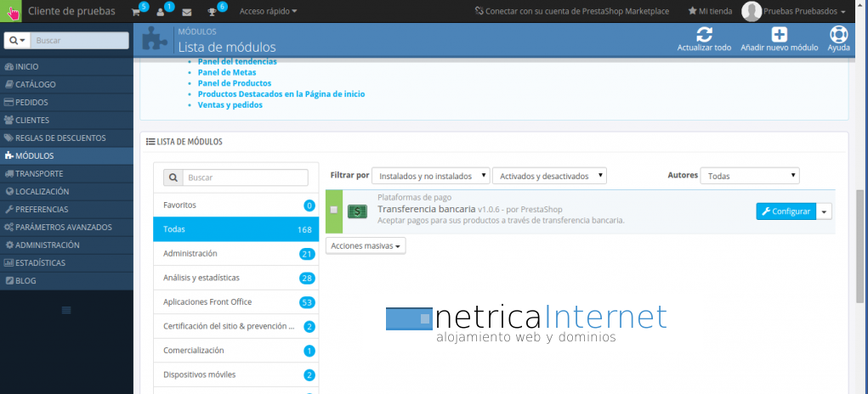
Task: Open CLIENTES in the sidebar
Action: pyautogui.click(x=66, y=120)
